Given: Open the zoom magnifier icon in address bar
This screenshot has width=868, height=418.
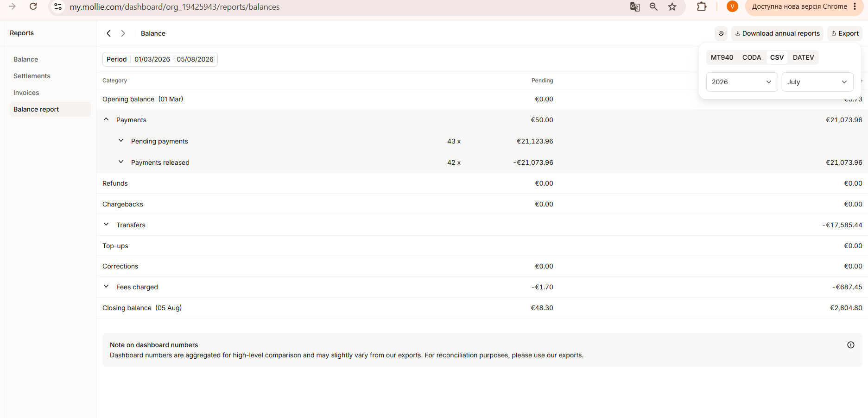Looking at the screenshot, I should click(x=653, y=6).
